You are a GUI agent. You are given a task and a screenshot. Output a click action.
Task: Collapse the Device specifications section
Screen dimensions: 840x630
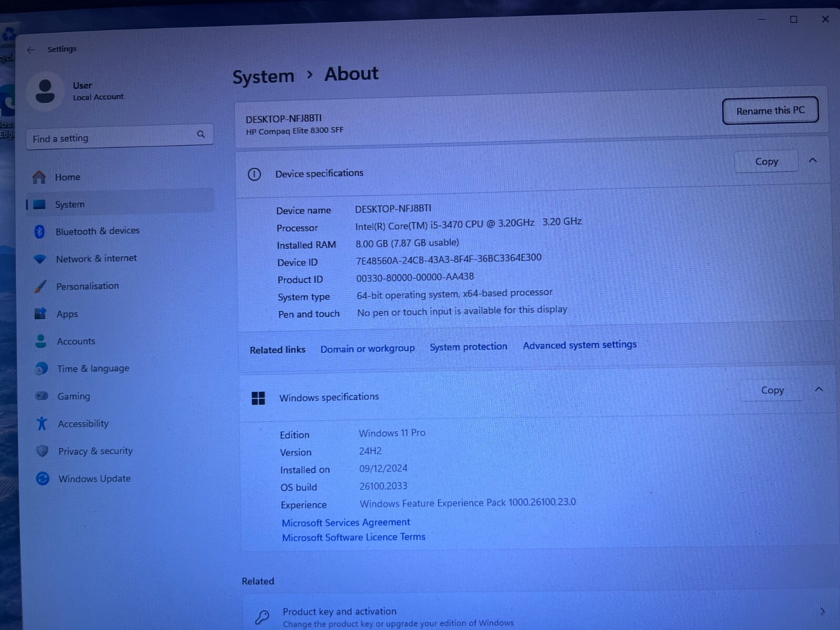tap(813, 160)
